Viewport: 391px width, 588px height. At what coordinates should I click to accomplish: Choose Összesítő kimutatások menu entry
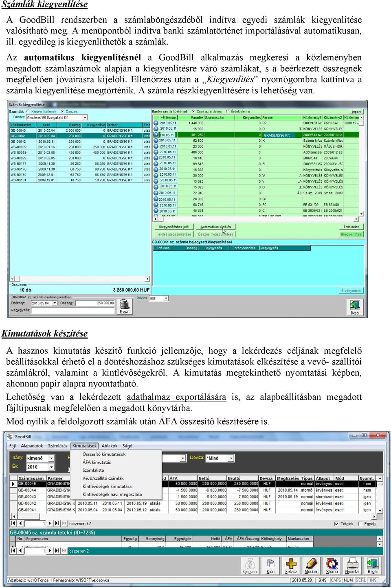pyautogui.click(x=104, y=454)
